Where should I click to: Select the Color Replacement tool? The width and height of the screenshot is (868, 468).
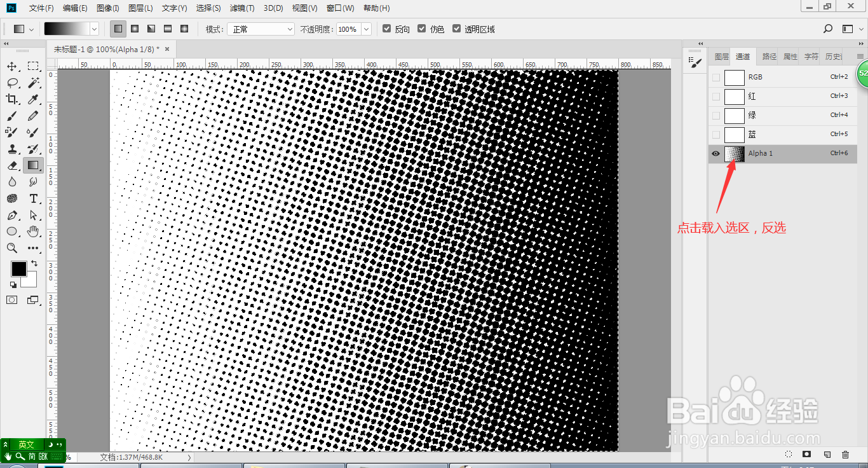[x=12, y=132]
